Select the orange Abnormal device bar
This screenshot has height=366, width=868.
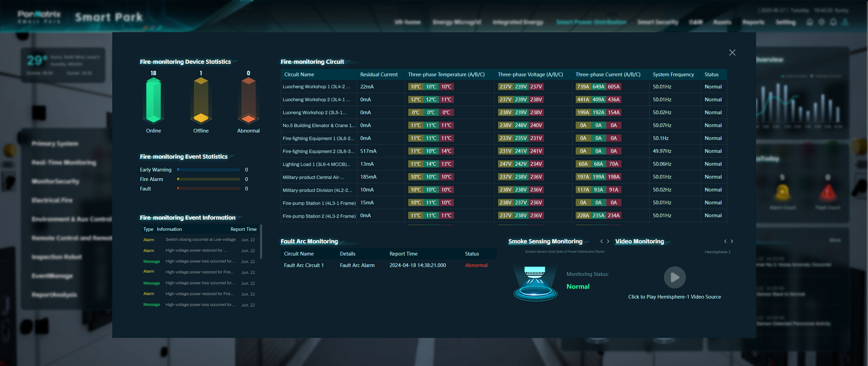pos(249,100)
